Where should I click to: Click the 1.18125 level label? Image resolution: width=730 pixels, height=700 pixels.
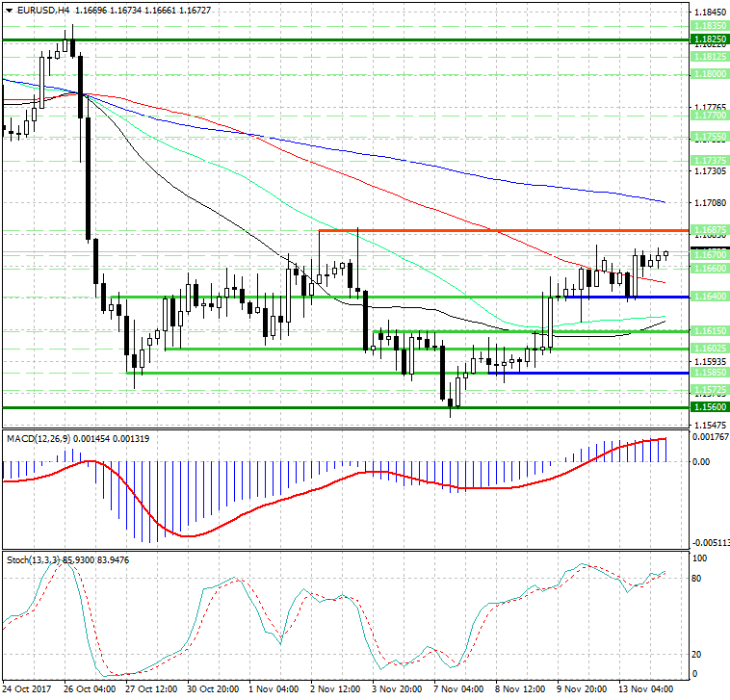709,56
